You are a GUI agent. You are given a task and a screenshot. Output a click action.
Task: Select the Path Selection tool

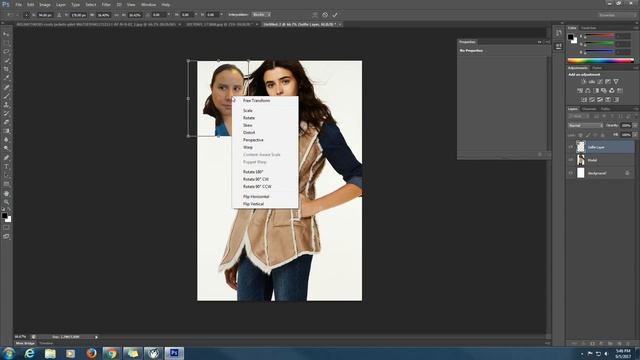pyautogui.click(x=6, y=175)
